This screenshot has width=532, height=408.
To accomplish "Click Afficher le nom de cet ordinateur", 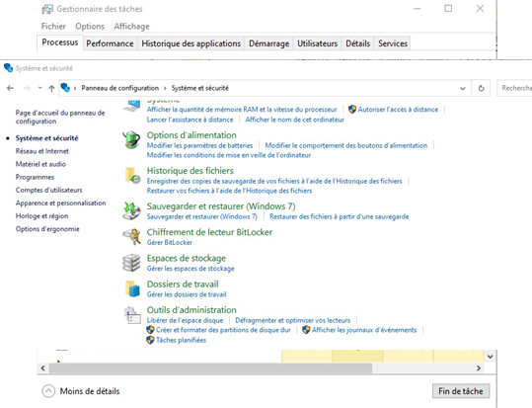I will (x=294, y=120).
